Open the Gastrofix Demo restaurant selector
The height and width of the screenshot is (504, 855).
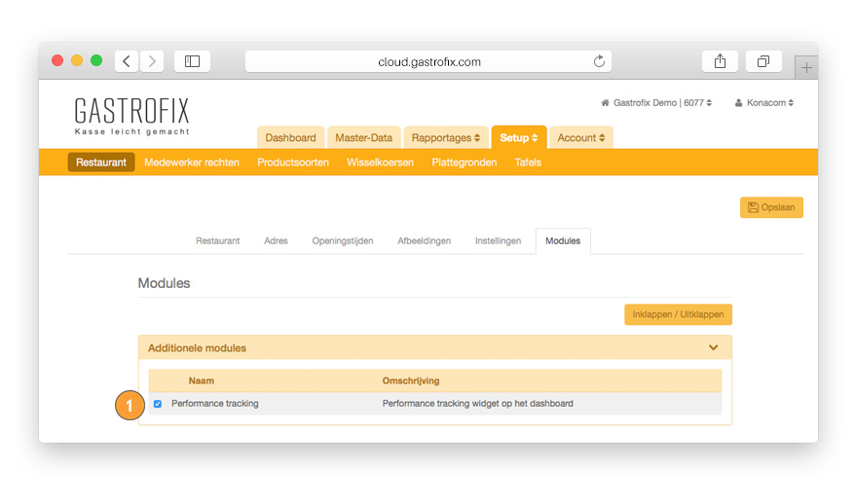[655, 102]
